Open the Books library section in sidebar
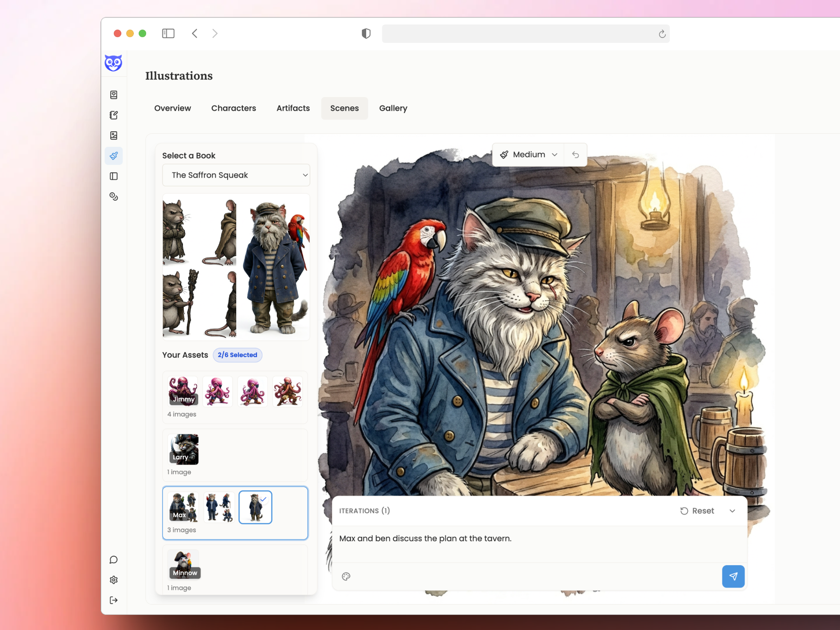The height and width of the screenshot is (630, 840). point(114,94)
